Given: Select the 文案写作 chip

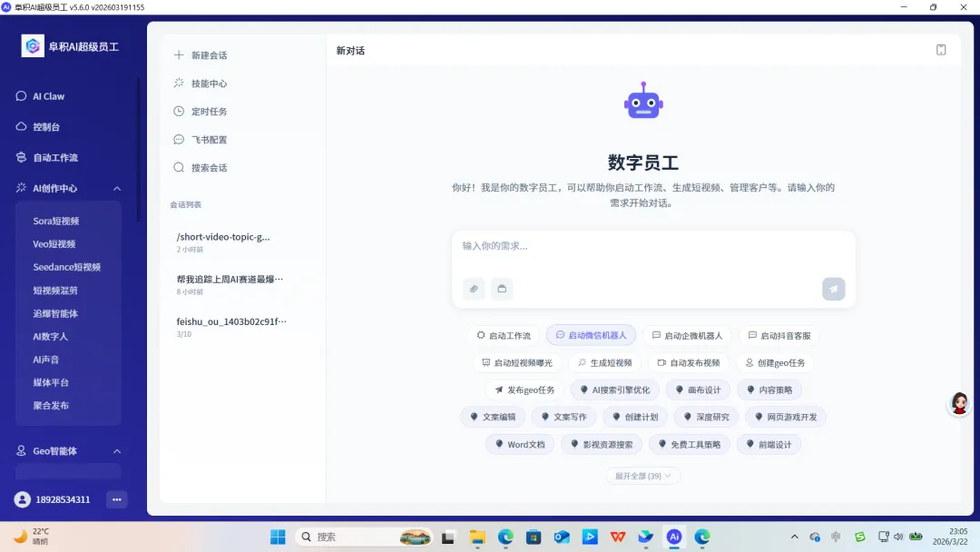Looking at the screenshot, I should [563, 417].
